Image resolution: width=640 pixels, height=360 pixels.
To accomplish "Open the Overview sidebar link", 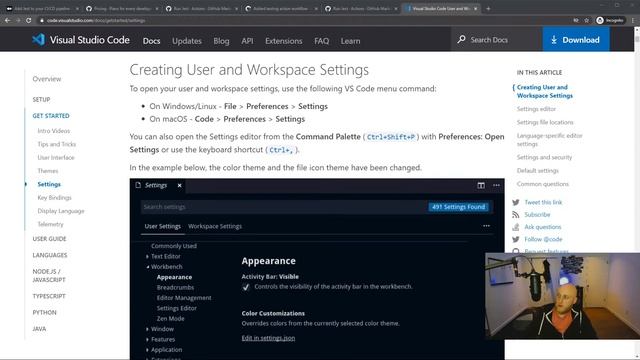I will click(47, 79).
